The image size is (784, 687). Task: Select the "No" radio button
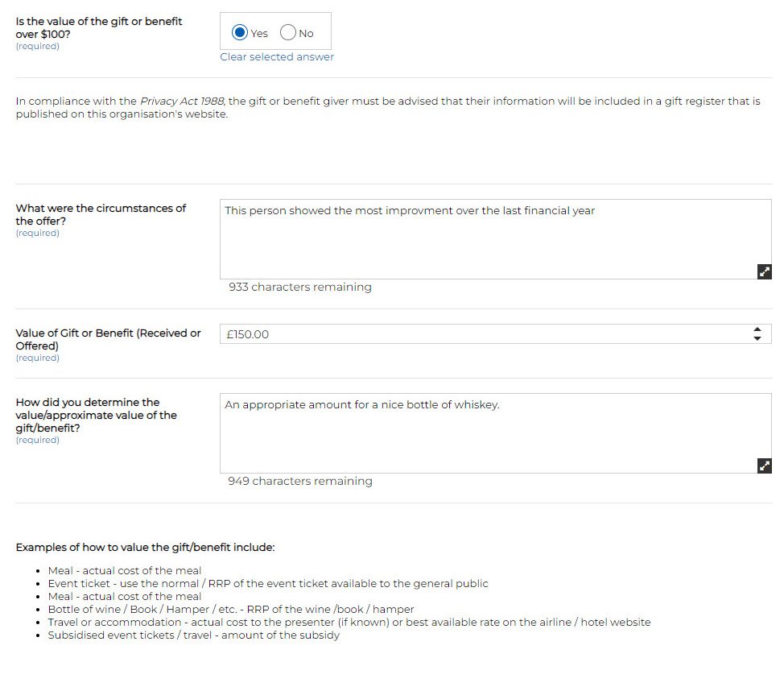tap(288, 33)
